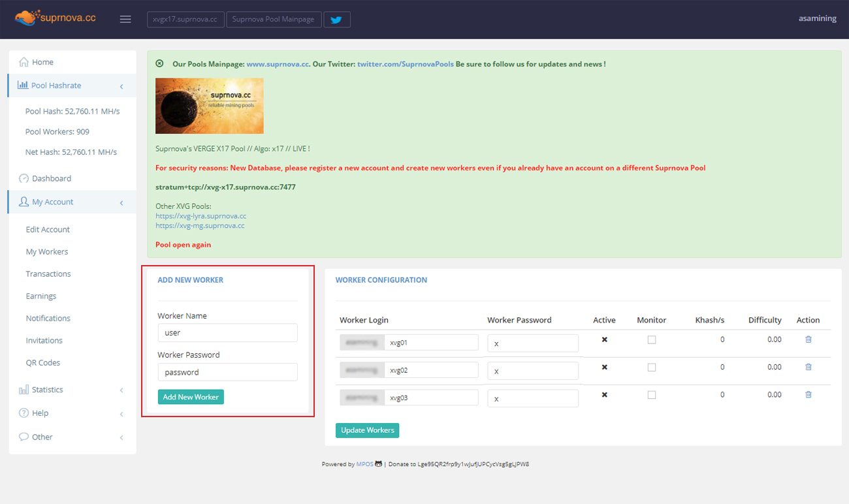Viewport: 849px width, 504px height.
Task: Edit the password field for xvg03
Action: coord(533,398)
